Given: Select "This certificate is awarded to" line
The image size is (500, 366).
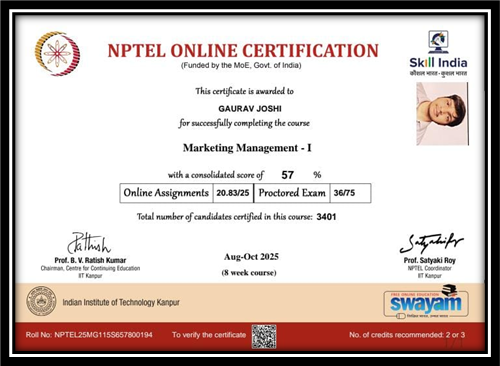Looking at the screenshot, I should 244,91.
